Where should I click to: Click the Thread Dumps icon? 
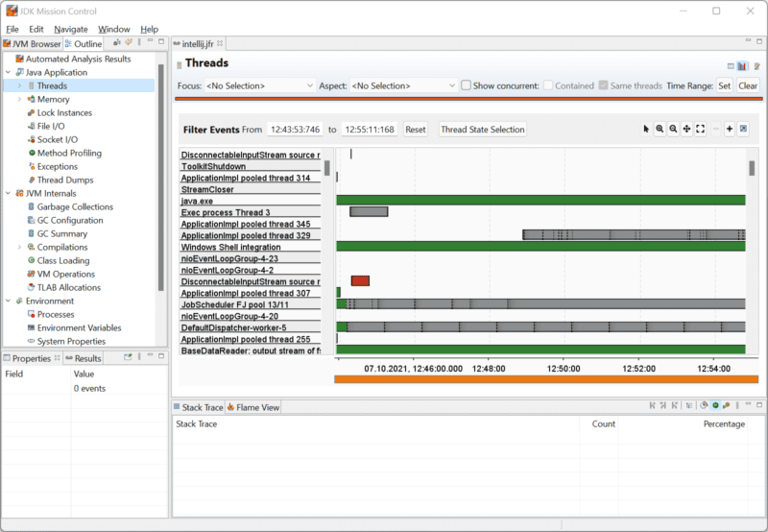[32, 180]
